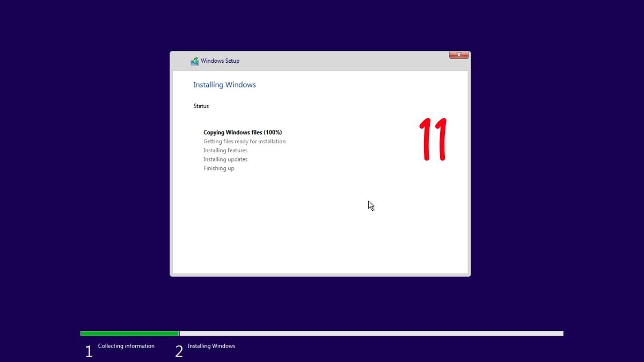Click the Windows Setup logo icon

tap(194, 61)
